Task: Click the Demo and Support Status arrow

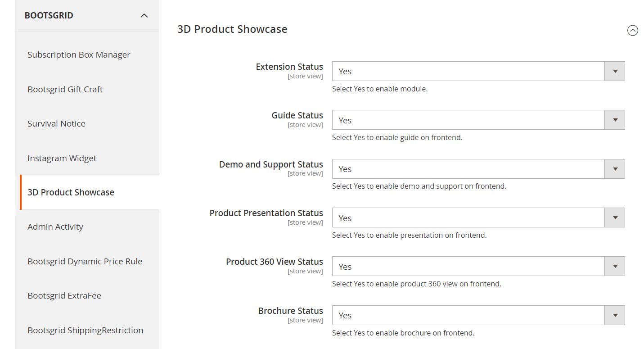Action: 615,169
